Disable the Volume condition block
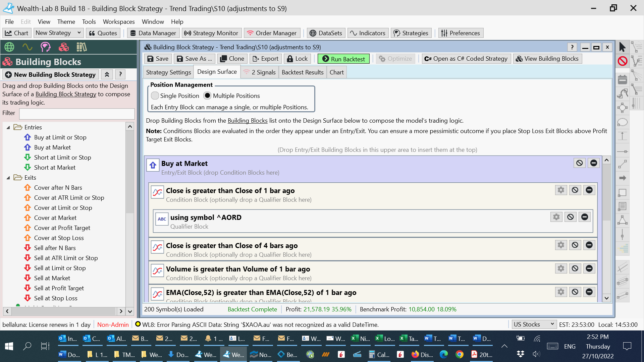 [575, 268]
